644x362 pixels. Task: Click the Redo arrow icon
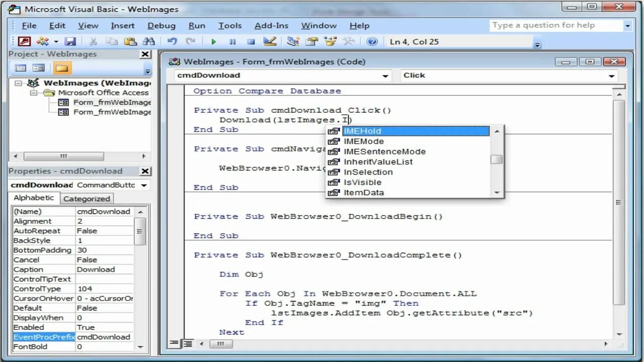190,42
